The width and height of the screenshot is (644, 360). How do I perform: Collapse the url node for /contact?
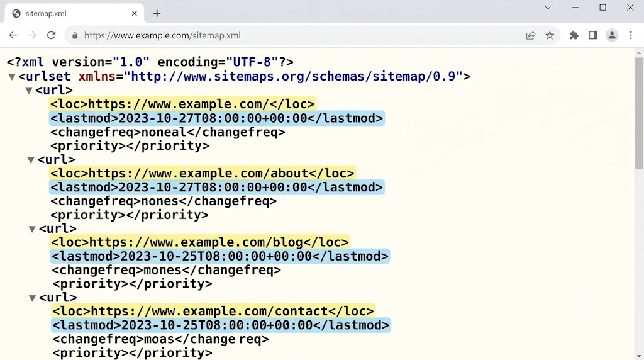33,298
